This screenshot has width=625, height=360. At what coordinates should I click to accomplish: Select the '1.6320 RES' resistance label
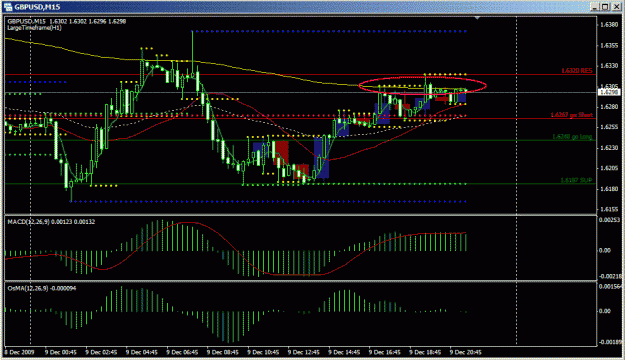(x=577, y=71)
